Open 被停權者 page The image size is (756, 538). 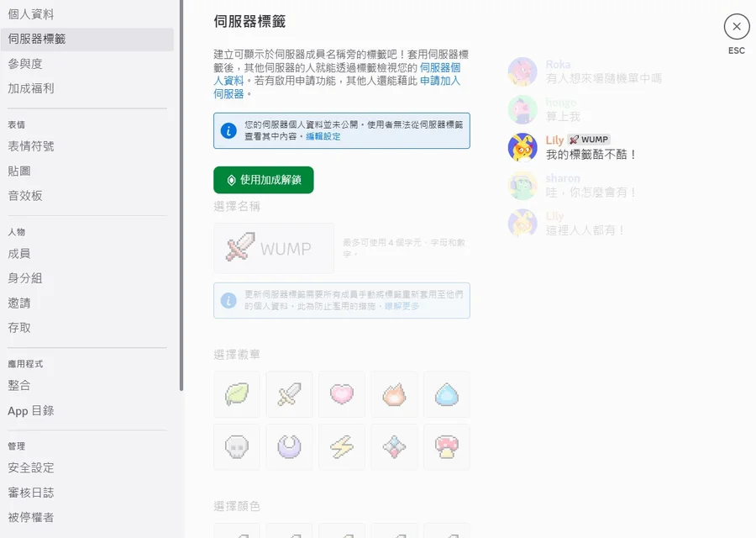(87, 517)
